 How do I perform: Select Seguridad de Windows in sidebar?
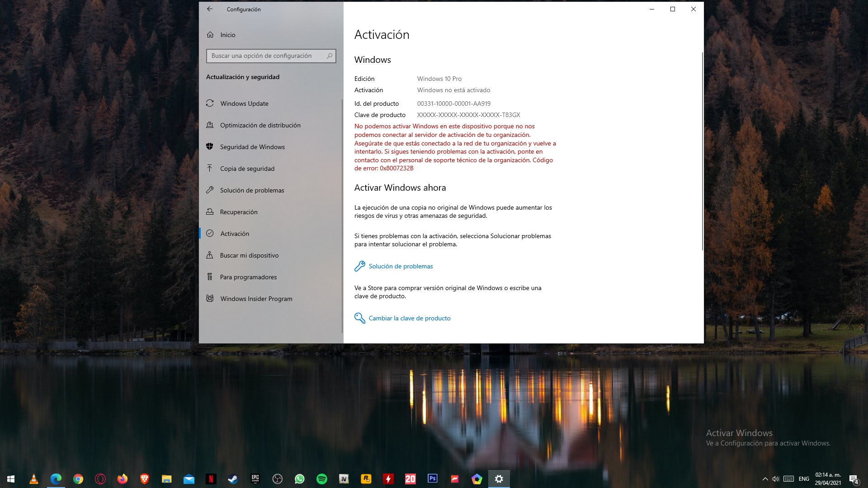tap(271, 147)
